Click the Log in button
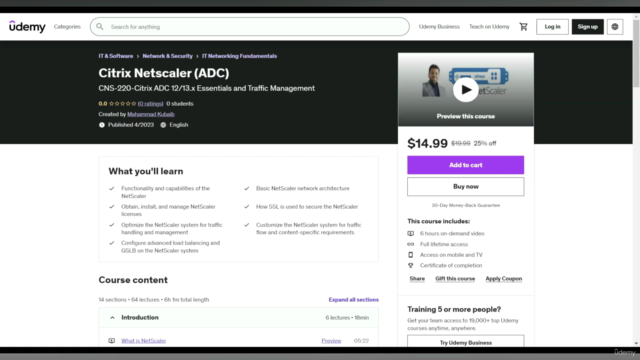 coord(552,27)
